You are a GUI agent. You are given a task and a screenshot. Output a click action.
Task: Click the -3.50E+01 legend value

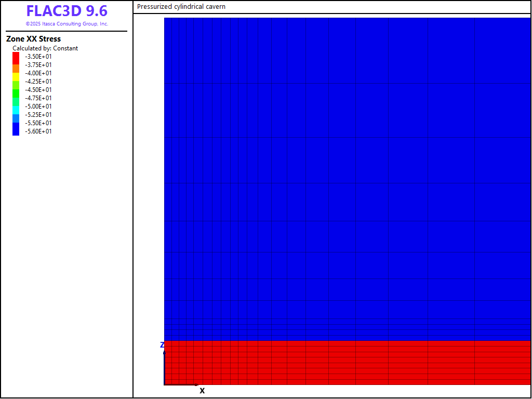tap(38, 57)
